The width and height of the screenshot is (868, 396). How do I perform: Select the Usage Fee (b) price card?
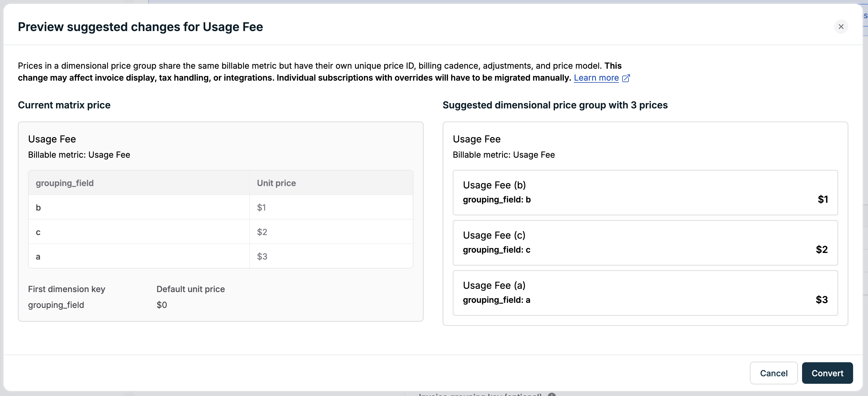tap(645, 192)
